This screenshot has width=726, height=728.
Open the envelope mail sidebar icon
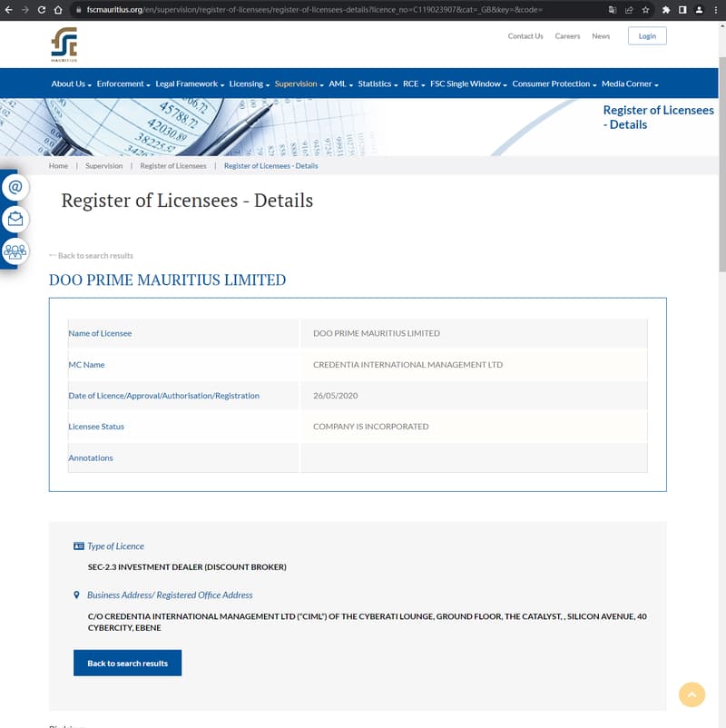[15, 219]
